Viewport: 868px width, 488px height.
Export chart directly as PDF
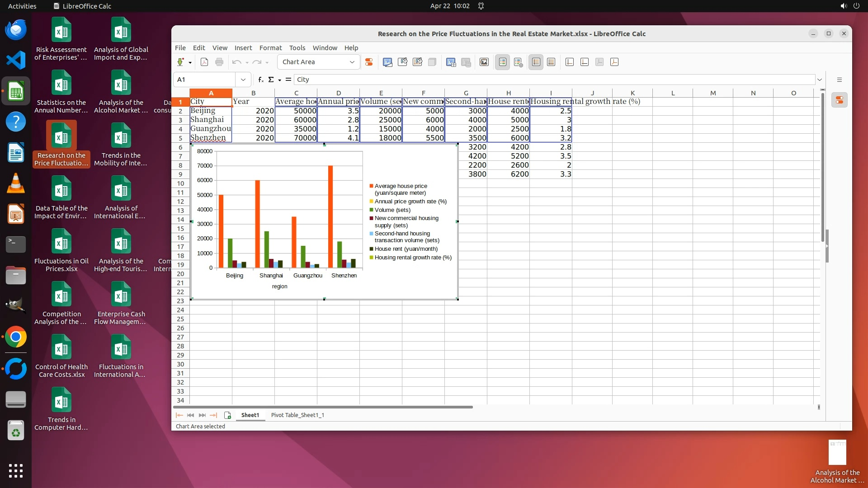pos(204,62)
